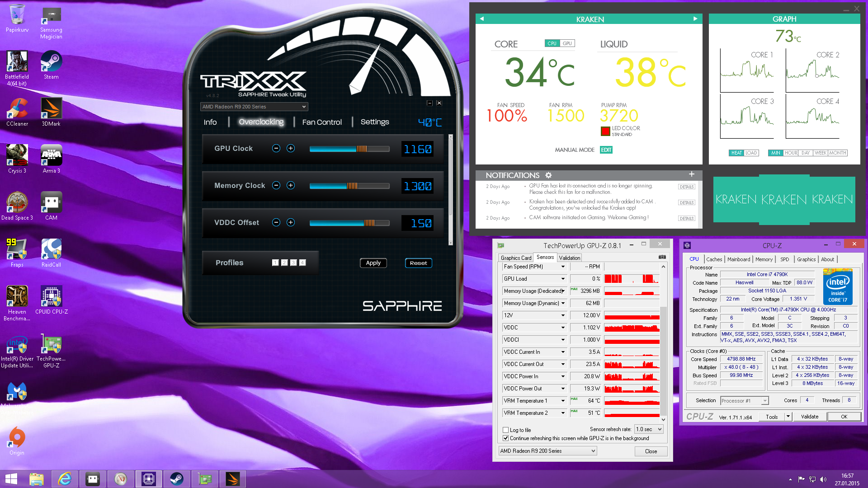
Task: Take a GPU-Z screenshot with camera icon
Action: click(662, 257)
